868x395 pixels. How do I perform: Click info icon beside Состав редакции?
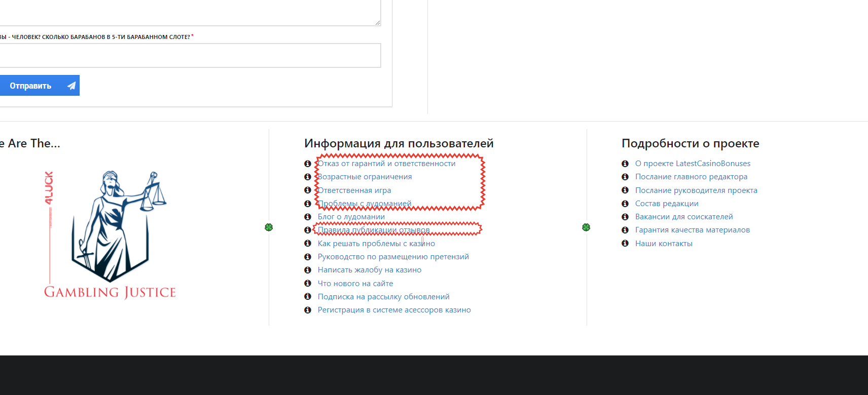[625, 204]
